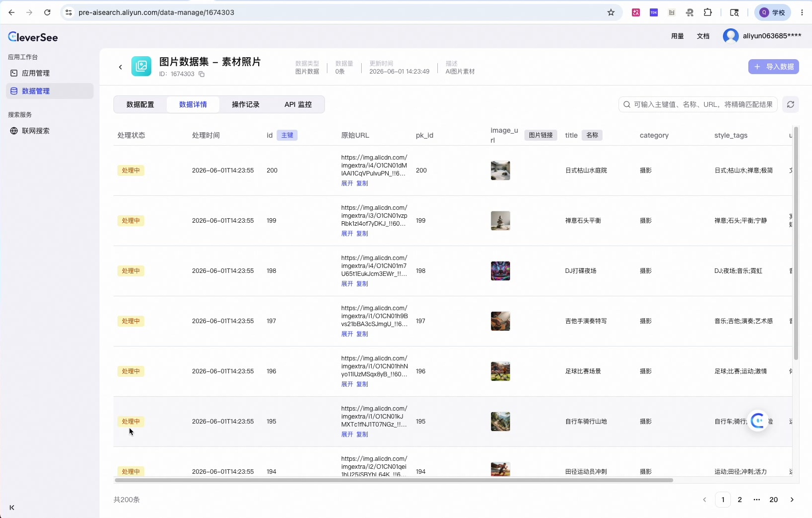Open the 禅意石头平衡 image thumbnail
Screen dimensions: 812x518
click(500, 221)
